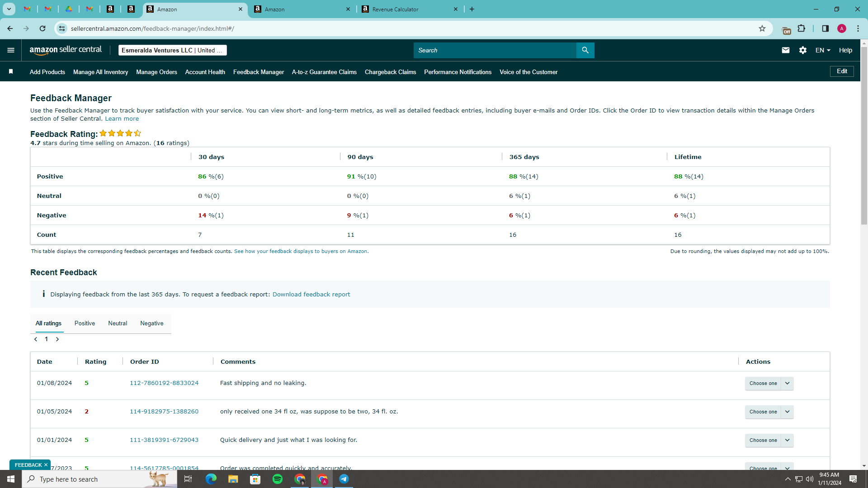Open order 111-3819391-6729043 link
Viewport: 868px width, 488px height.
pos(164,440)
